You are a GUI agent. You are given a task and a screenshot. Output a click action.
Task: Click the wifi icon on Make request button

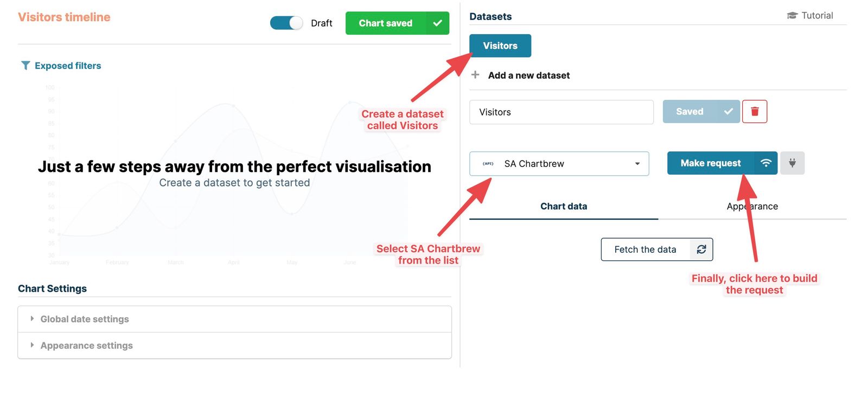766,163
